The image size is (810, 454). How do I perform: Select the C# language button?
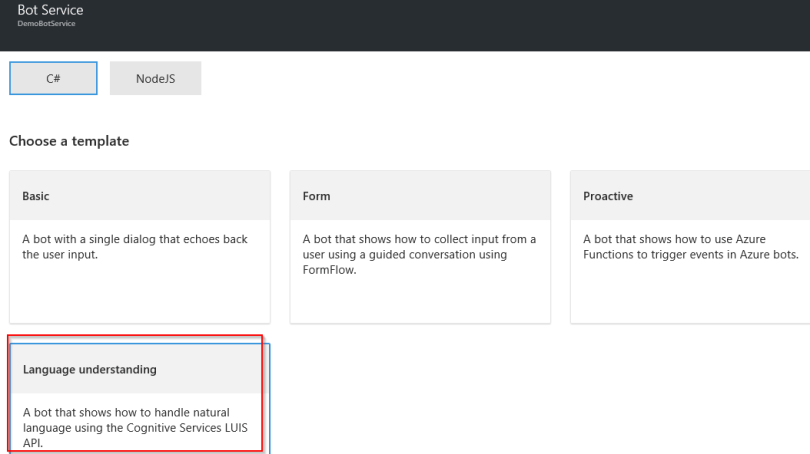click(x=53, y=78)
